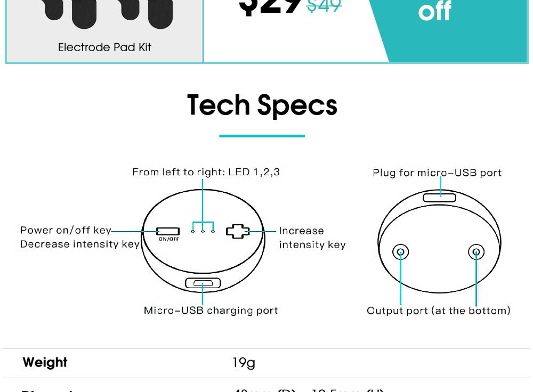Screen dimensions: 533x392
Task: Click the left output port circle
Action: (x=400, y=252)
